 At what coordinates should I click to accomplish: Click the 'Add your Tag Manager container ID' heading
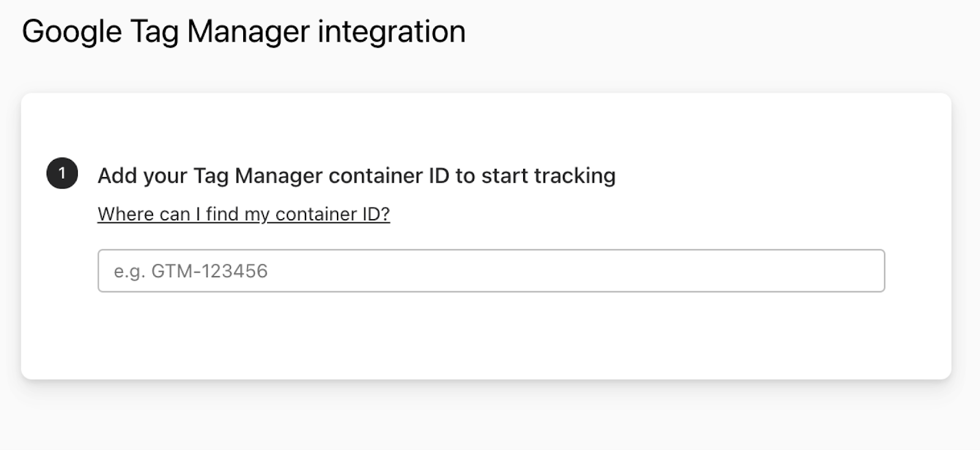(x=356, y=176)
